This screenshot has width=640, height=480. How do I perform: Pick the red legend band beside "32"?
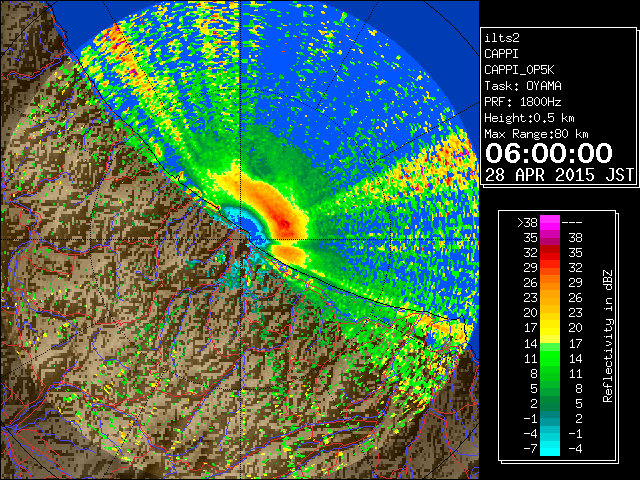coord(550,253)
